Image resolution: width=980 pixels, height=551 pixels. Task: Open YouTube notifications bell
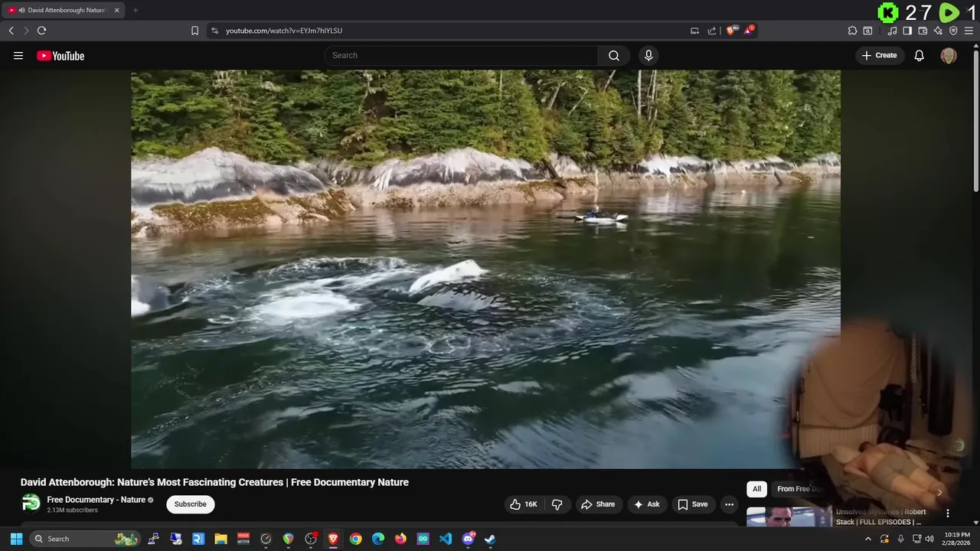click(x=920, y=55)
